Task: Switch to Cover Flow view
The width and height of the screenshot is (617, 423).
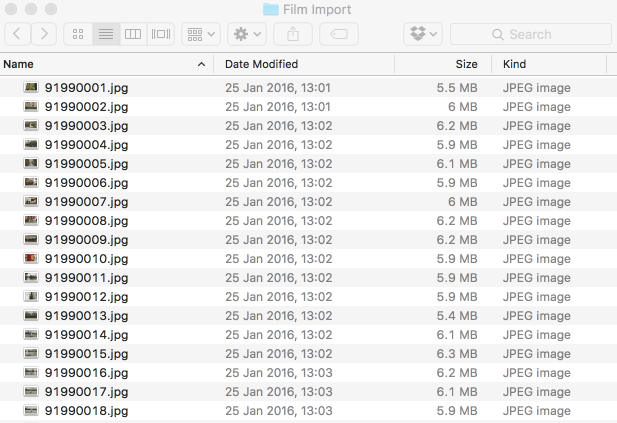Action: click(x=161, y=34)
